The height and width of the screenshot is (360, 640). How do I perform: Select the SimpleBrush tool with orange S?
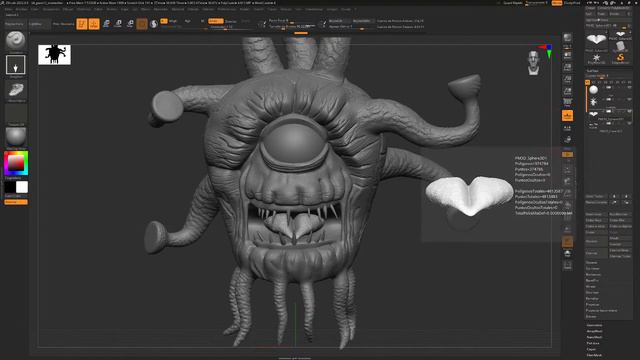coord(620,58)
